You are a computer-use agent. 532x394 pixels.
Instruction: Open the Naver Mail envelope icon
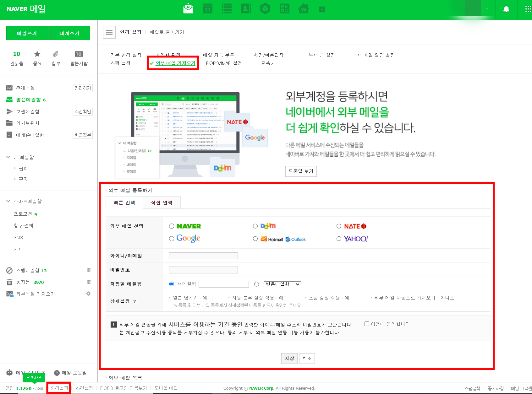click(x=188, y=9)
